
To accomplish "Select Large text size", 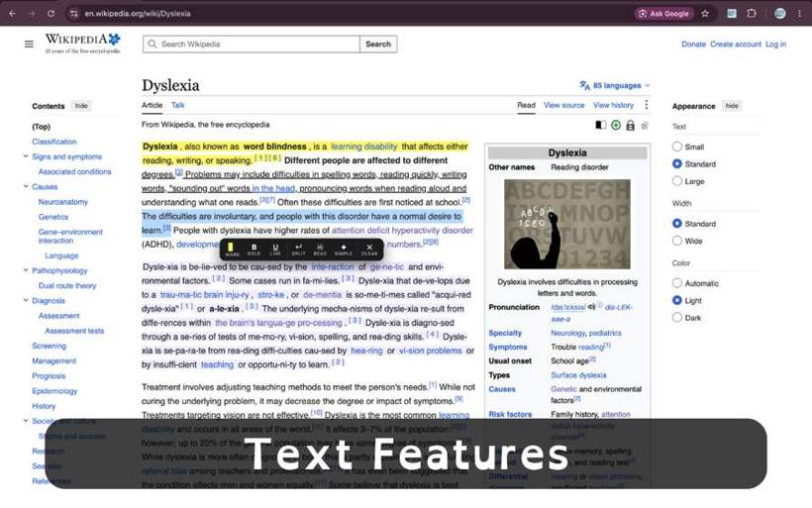I will pyautogui.click(x=677, y=181).
